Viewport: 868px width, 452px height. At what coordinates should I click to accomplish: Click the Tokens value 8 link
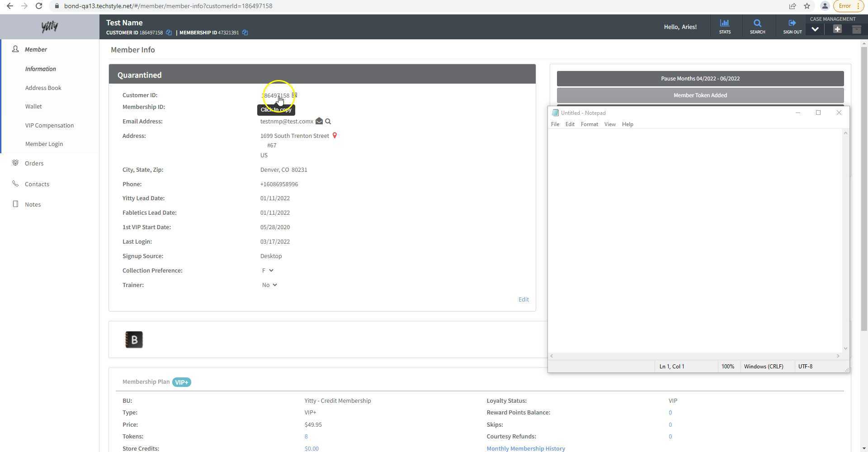[306, 437]
